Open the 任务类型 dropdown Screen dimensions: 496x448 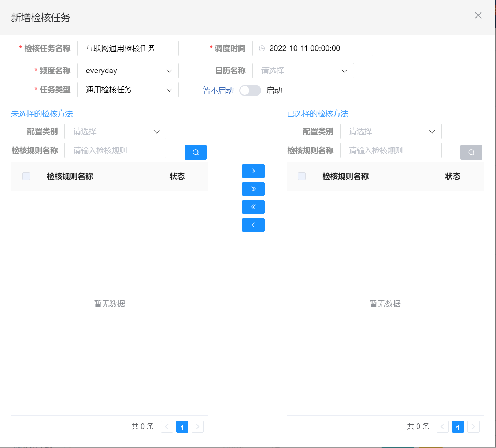coord(128,90)
